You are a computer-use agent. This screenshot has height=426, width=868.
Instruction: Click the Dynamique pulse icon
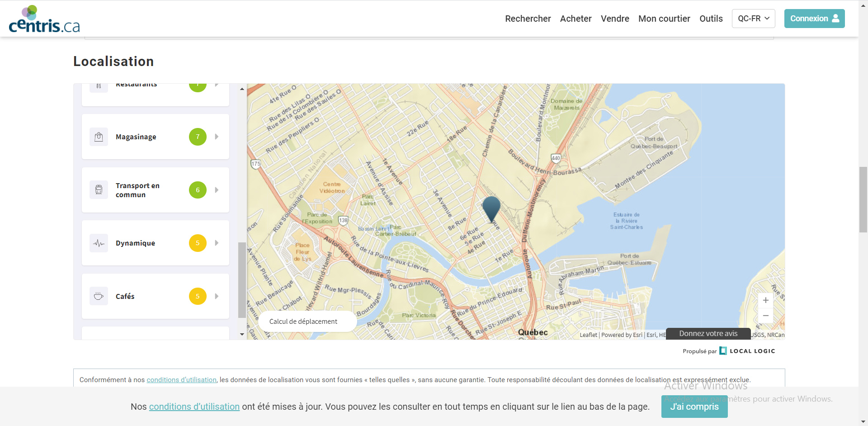99,243
